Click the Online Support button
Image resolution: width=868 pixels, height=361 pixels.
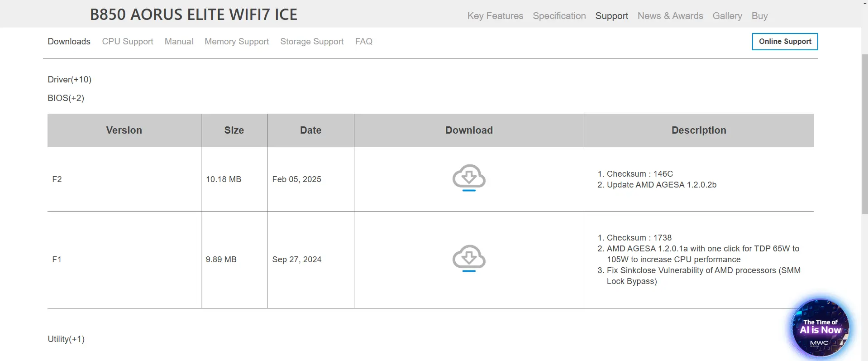tap(785, 41)
